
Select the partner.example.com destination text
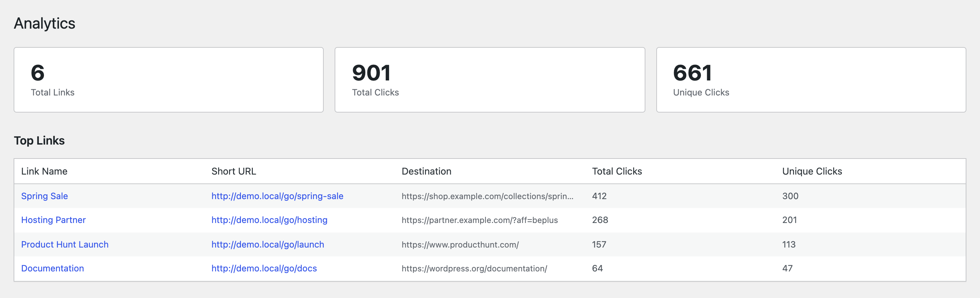[480, 220]
